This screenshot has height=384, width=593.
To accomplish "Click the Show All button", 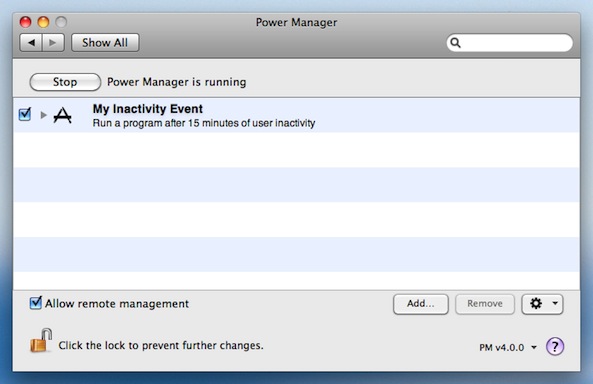I will (105, 43).
